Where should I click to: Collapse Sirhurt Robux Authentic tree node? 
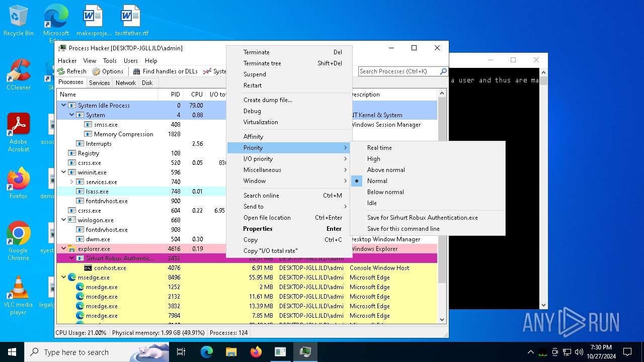tap(71, 258)
